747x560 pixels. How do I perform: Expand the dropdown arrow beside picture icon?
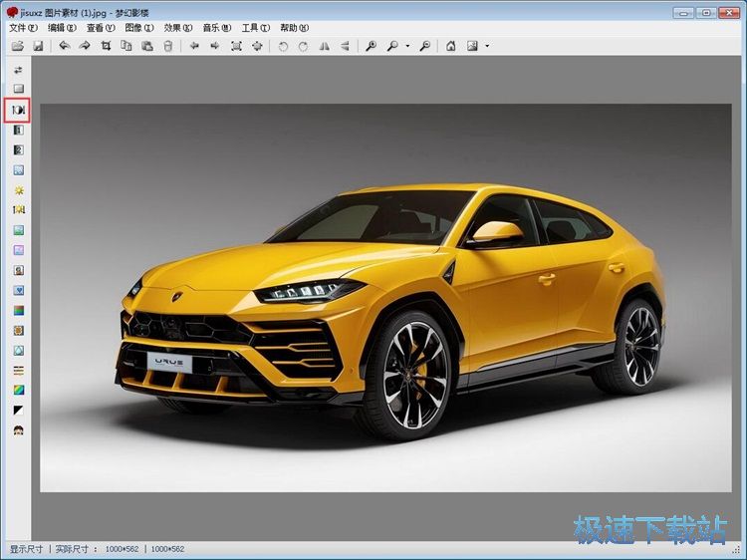(487, 46)
